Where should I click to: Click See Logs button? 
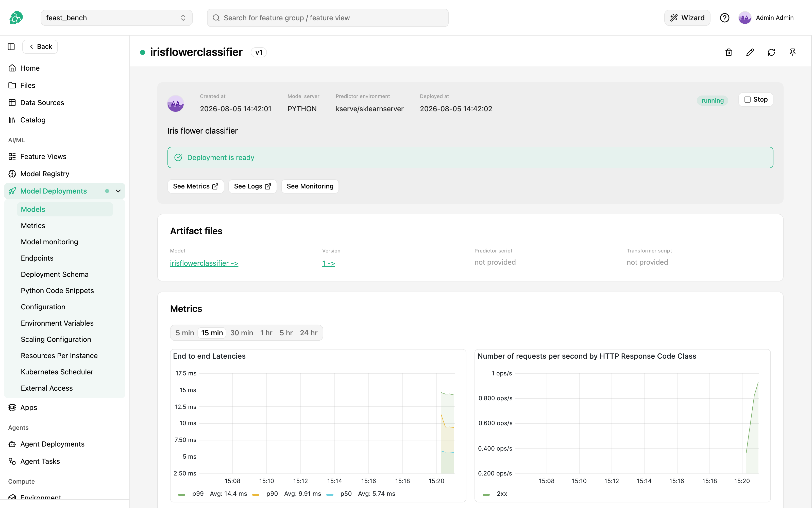[x=252, y=186]
